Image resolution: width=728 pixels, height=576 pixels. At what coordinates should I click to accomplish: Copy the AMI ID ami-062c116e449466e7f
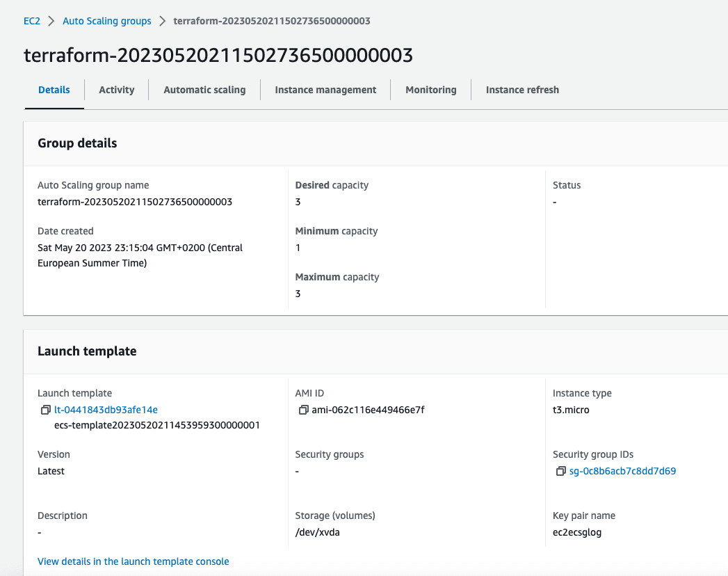(x=303, y=410)
